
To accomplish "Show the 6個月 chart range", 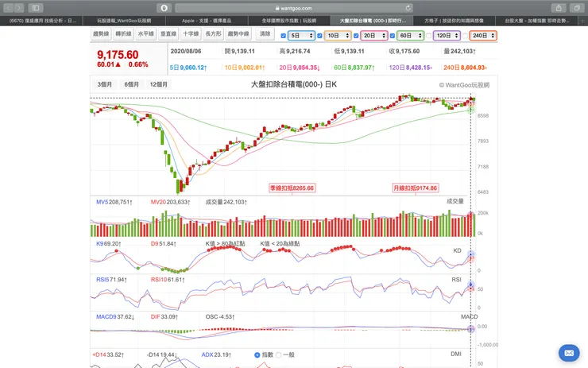I will click(132, 84).
